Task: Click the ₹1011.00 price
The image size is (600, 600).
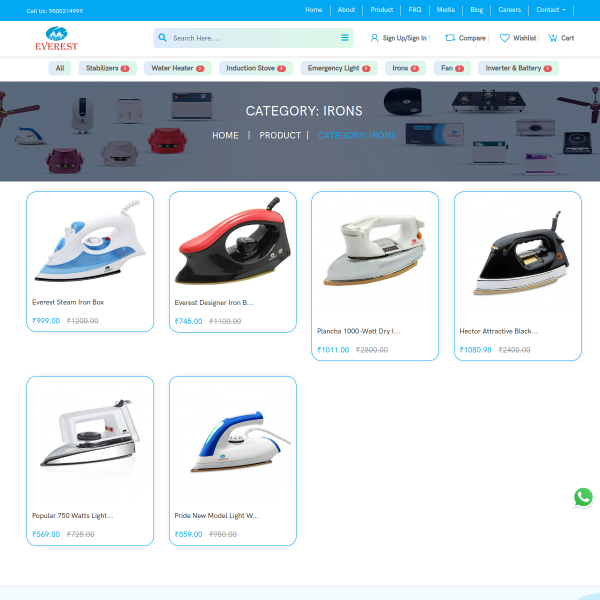Action: point(333,350)
